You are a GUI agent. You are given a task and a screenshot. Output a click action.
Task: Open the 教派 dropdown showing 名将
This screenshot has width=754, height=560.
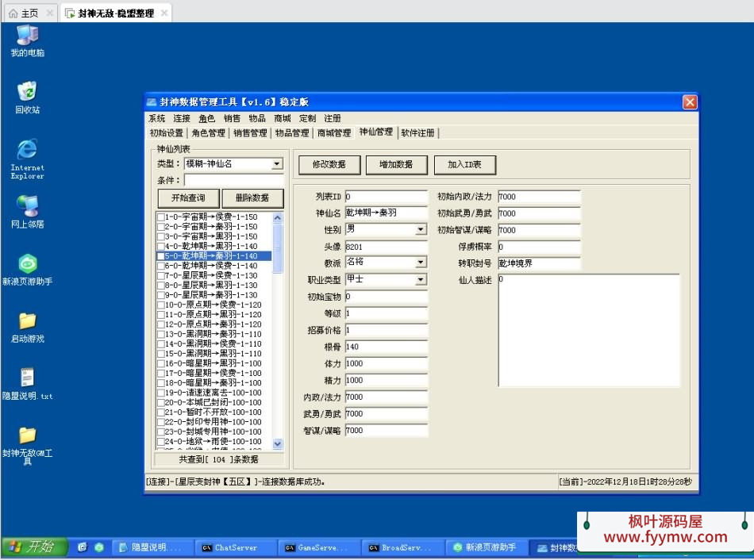coord(421,262)
